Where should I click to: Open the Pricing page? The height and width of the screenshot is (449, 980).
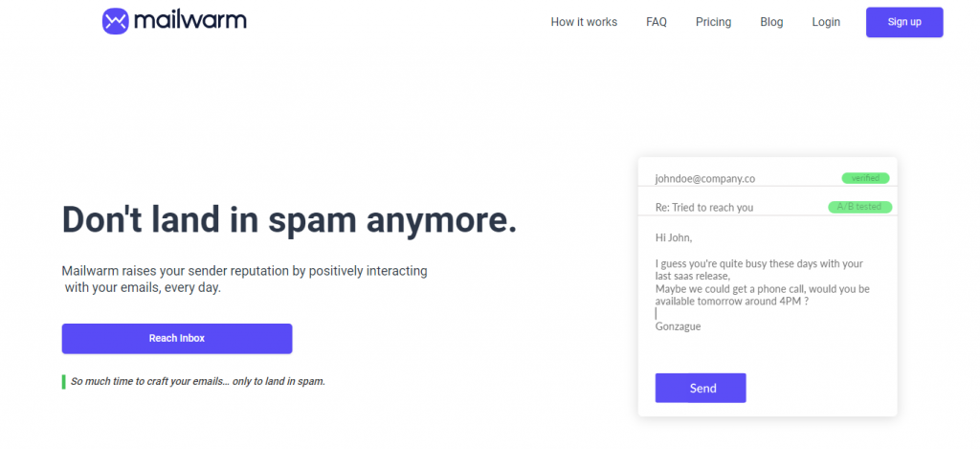(713, 22)
